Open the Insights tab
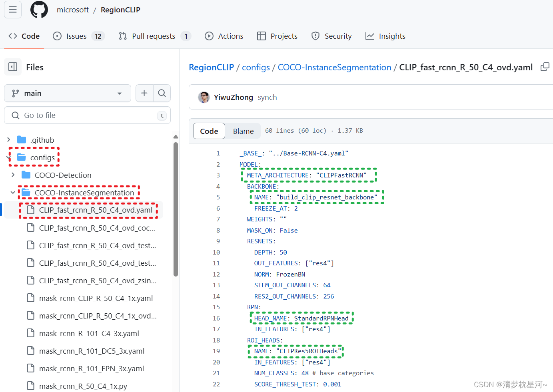The height and width of the screenshot is (392, 553). (385, 36)
